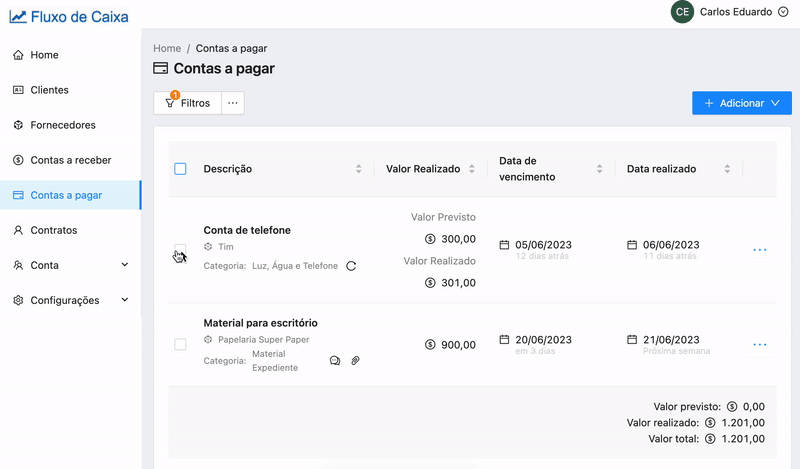Sort by Data de vencimento column
The image size is (800, 469).
coord(599,169)
